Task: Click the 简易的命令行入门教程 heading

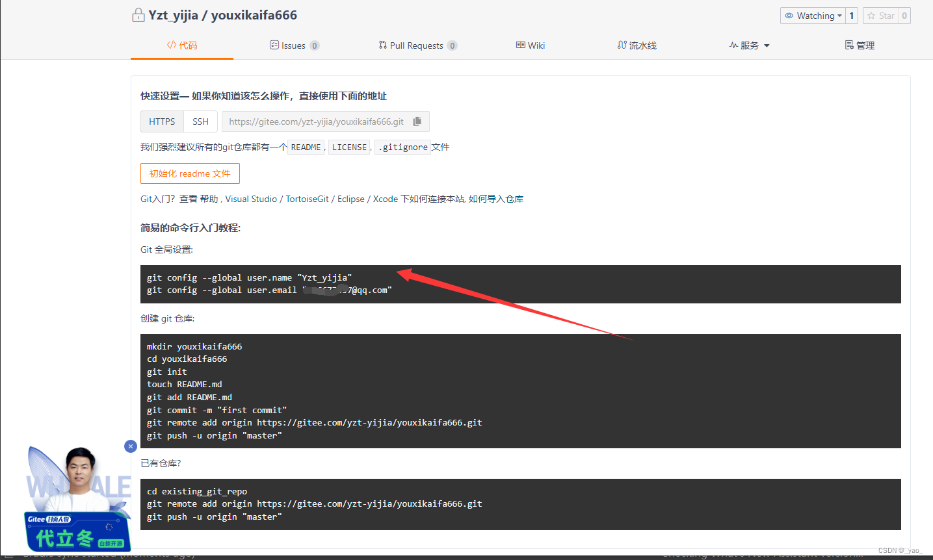Action: click(x=191, y=228)
